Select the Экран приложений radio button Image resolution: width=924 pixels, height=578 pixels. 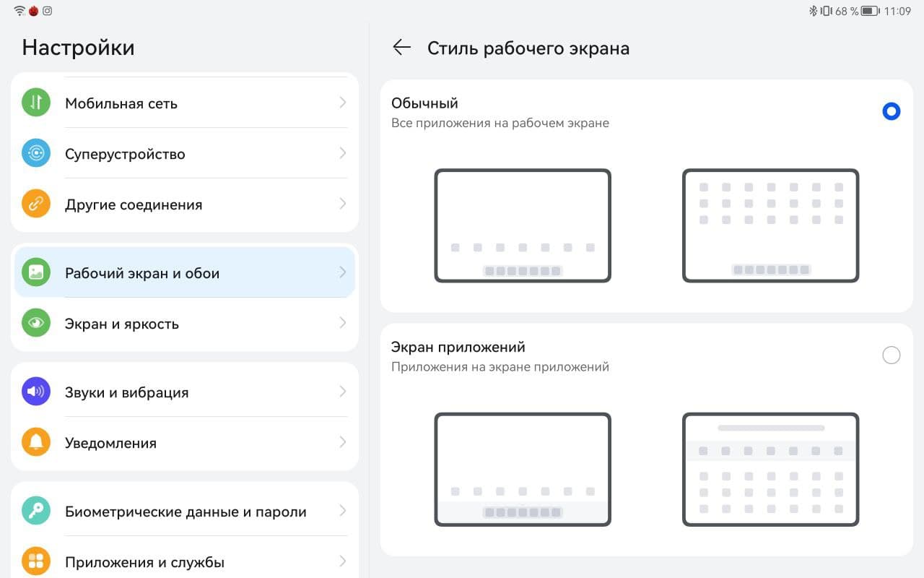[x=891, y=355]
